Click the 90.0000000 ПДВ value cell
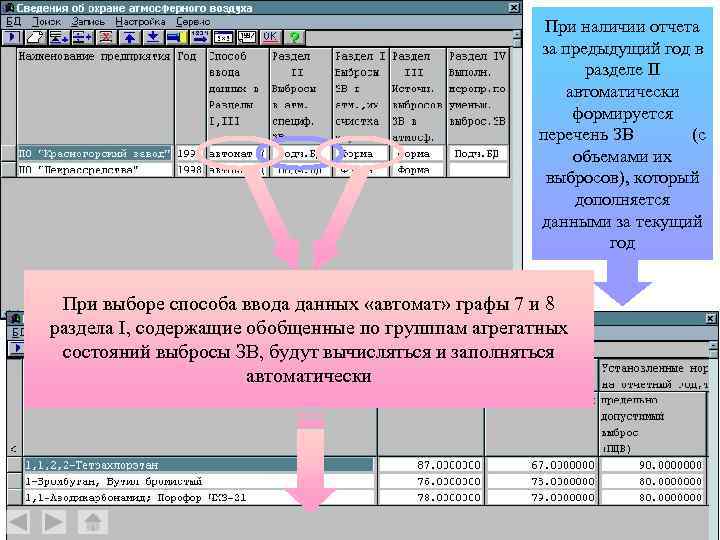This screenshot has width=720, height=540. [x=652, y=465]
